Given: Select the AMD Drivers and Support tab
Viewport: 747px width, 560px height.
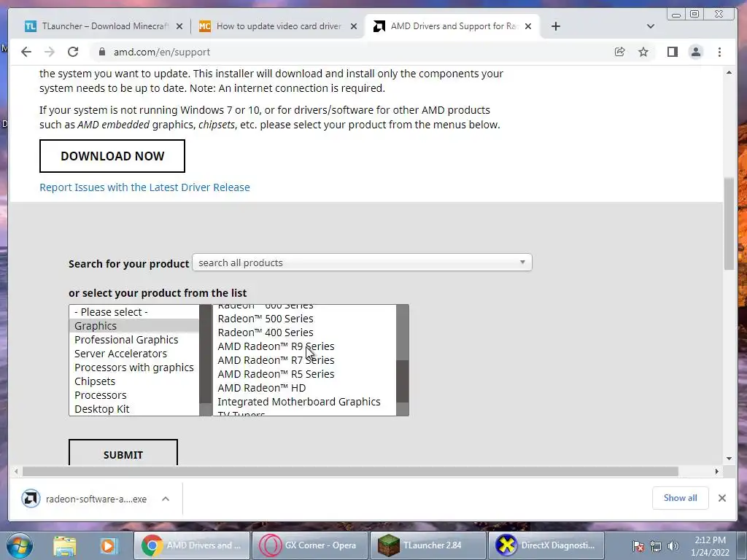Looking at the screenshot, I should [452, 26].
